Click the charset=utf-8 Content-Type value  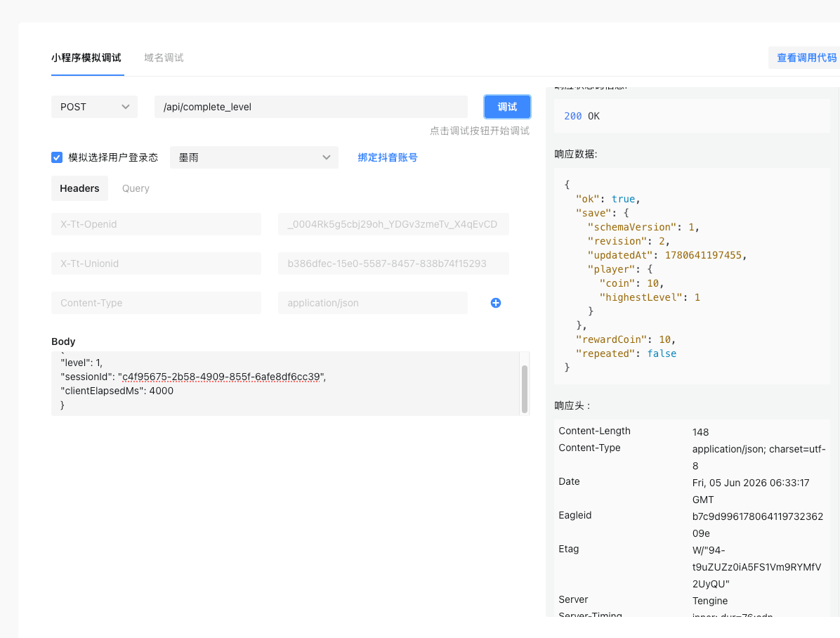coord(759,457)
